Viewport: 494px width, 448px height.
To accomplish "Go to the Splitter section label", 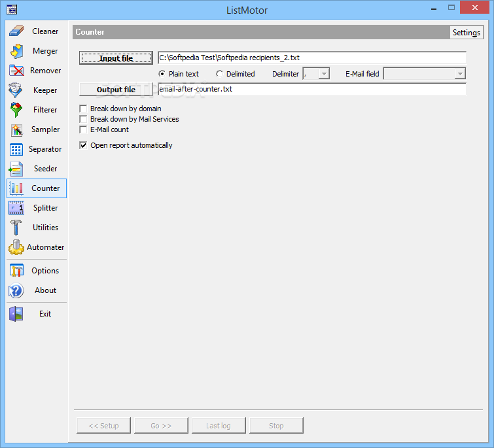I will pyautogui.click(x=45, y=208).
